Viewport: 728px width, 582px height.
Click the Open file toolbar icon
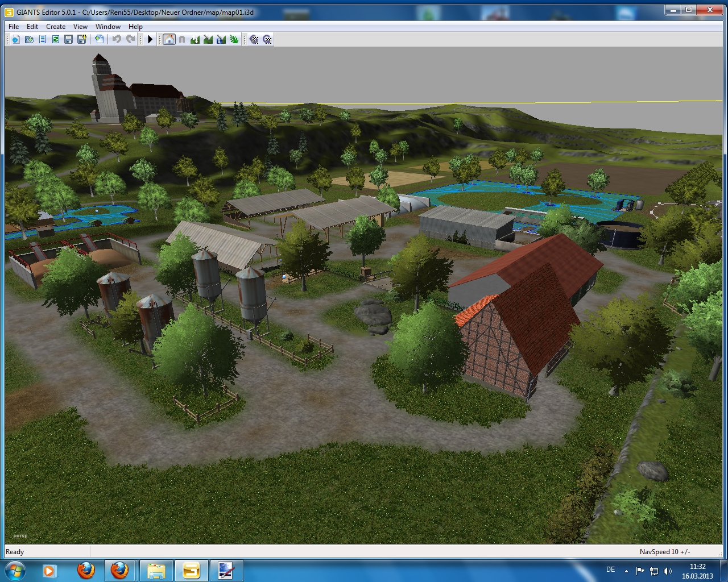click(29, 39)
